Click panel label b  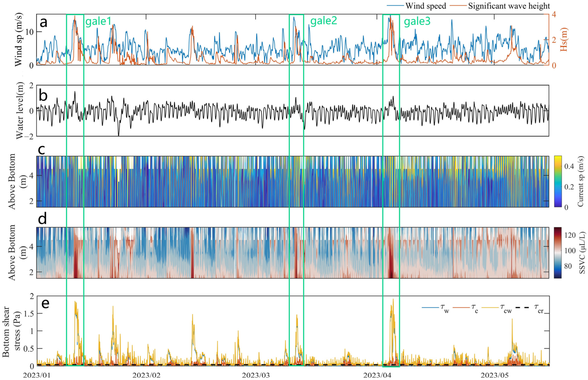click(43, 95)
